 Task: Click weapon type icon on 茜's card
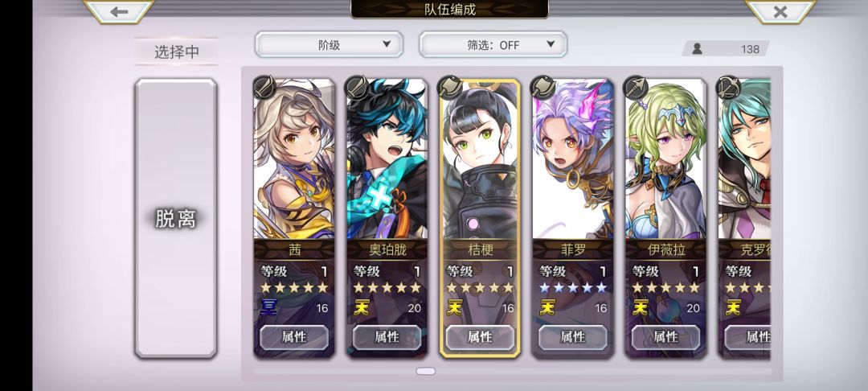click(264, 88)
